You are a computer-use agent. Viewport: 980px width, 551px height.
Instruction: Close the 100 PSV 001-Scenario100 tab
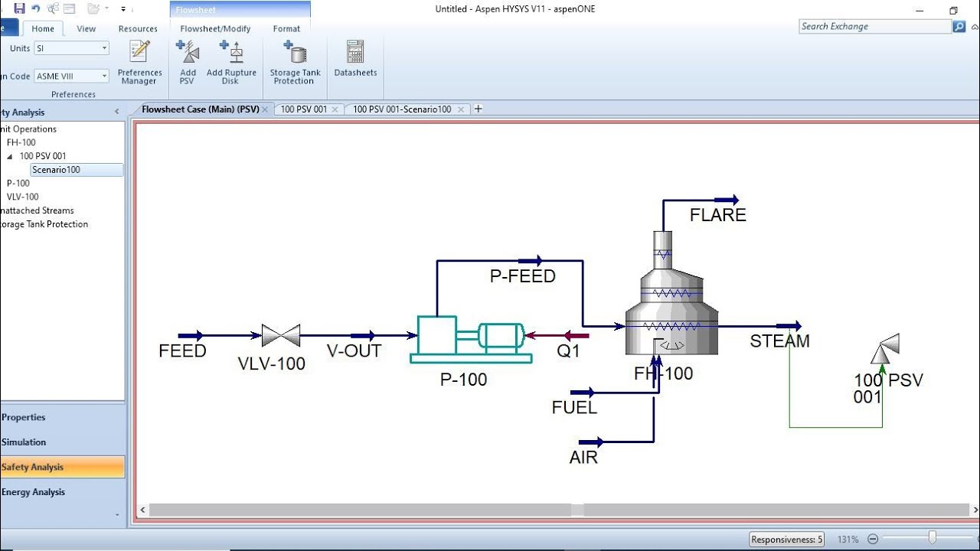click(461, 109)
